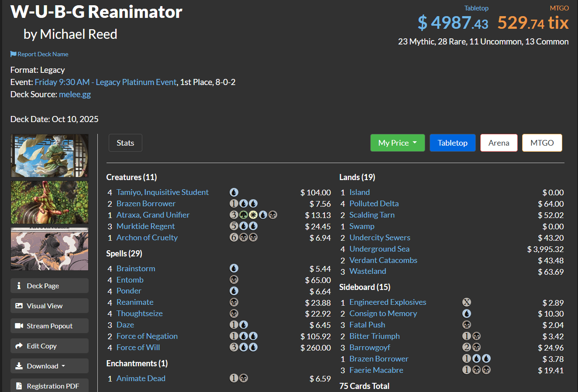Follow the Report Deck Name link

(43, 54)
